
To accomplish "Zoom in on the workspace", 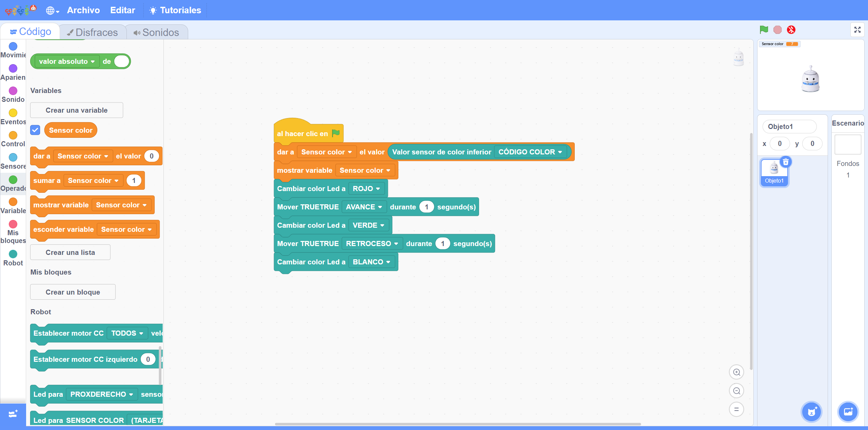I will click(x=736, y=372).
